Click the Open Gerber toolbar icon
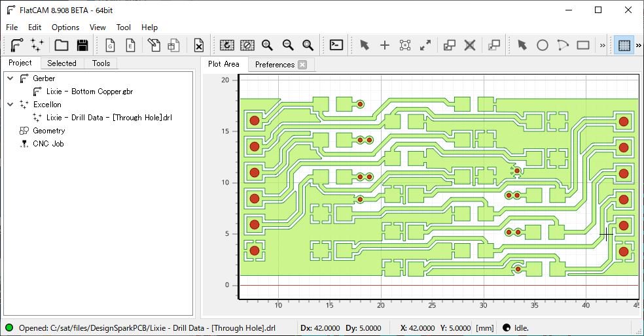Image resolution: width=644 pixels, height=336 pixels. click(17, 45)
